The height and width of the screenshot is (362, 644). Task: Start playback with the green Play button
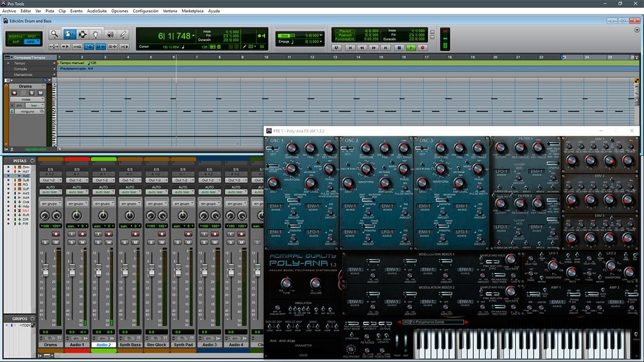[411, 47]
